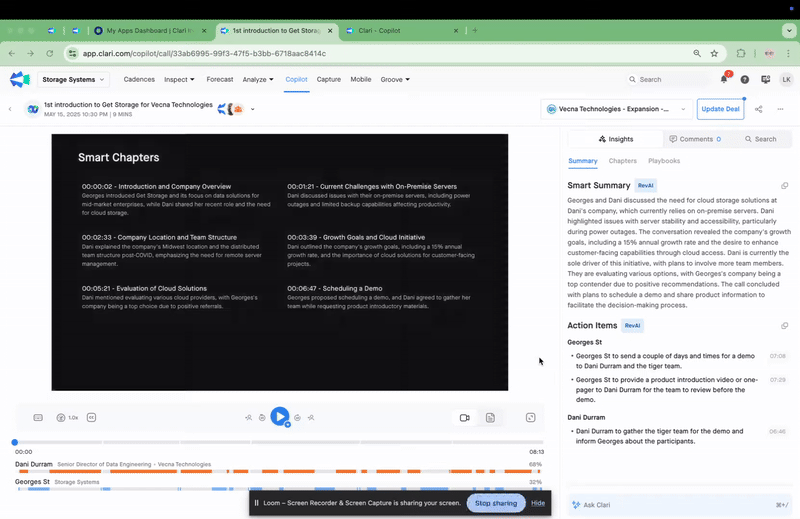Switch to Clari - Copilot browser tab
Screen dimensions: 800x519
tap(403, 31)
